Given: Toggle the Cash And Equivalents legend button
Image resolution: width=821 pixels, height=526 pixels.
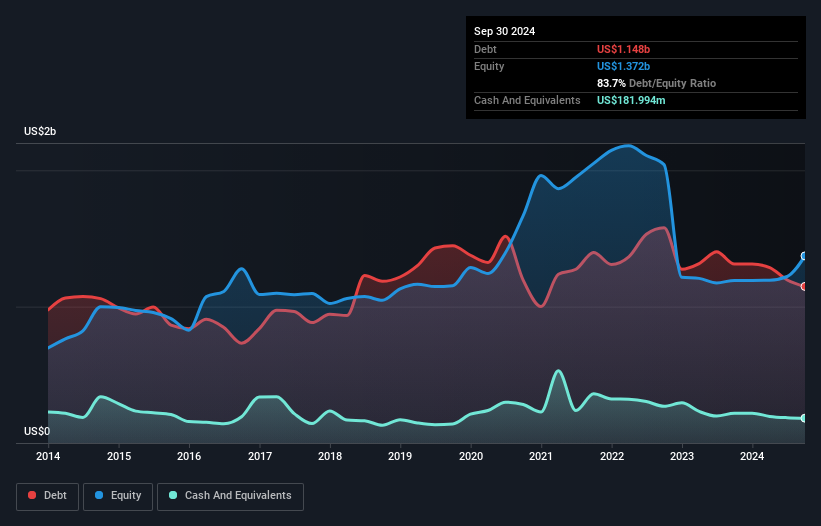Looking at the screenshot, I should click(x=230, y=496).
